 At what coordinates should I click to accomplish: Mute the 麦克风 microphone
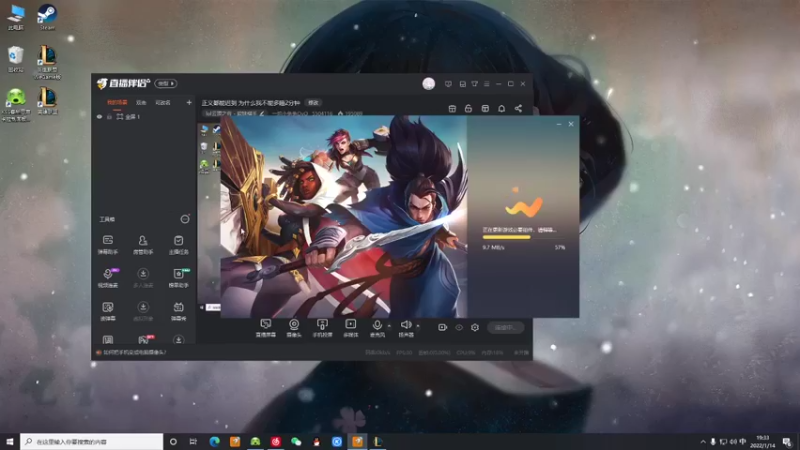click(377, 328)
